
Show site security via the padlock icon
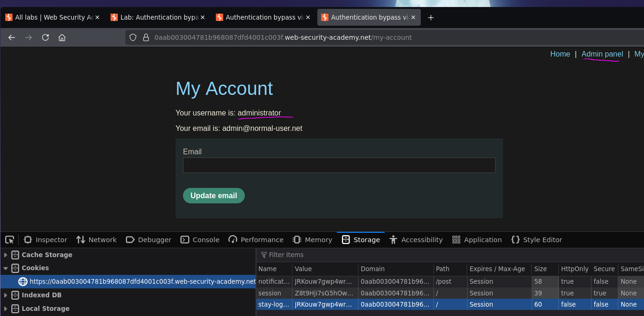(x=146, y=37)
